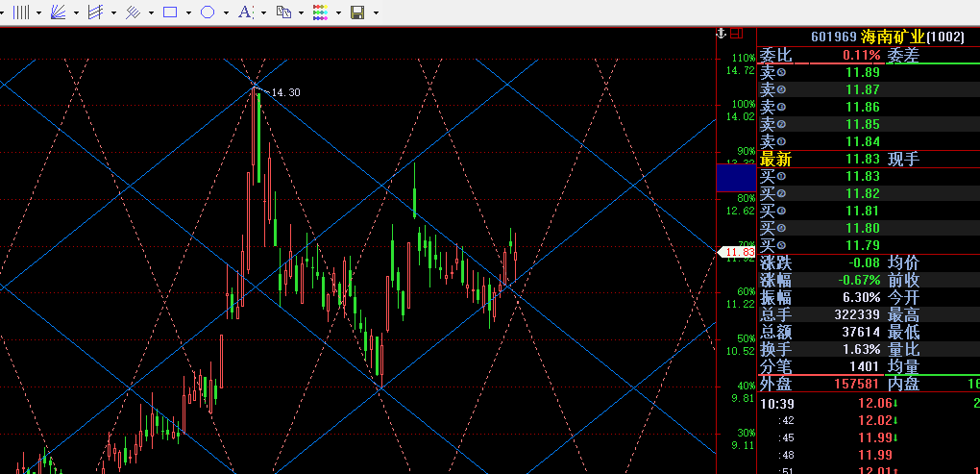Click the 110% level label on price axis
The image size is (980, 474).
click(744, 58)
